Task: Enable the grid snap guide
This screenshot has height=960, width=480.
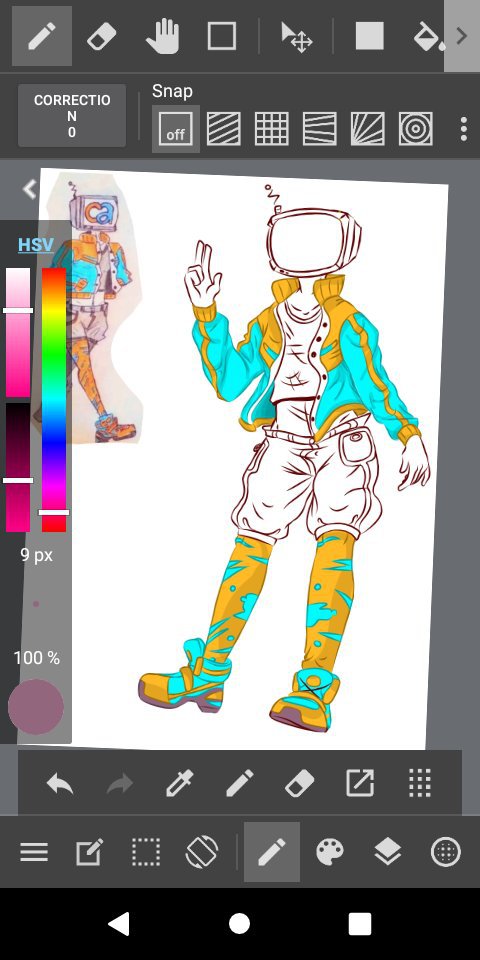Action: pos(271,129)
